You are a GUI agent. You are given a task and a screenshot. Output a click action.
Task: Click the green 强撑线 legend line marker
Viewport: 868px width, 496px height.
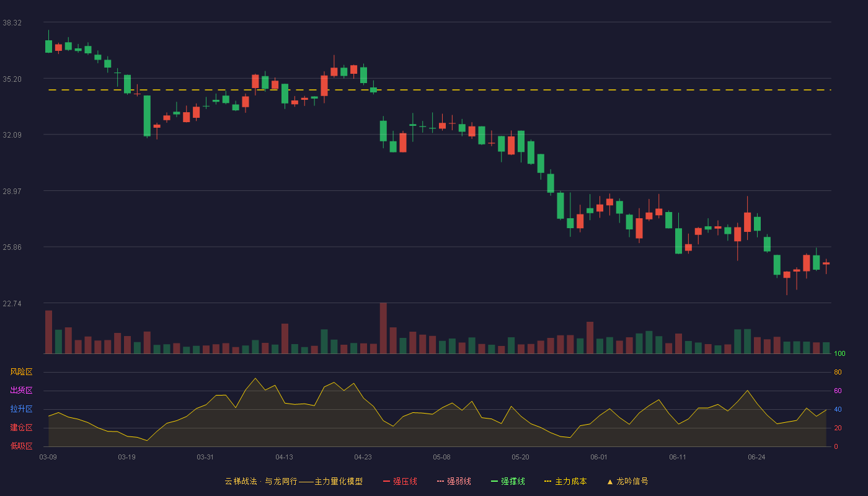(x=494, y=481)
